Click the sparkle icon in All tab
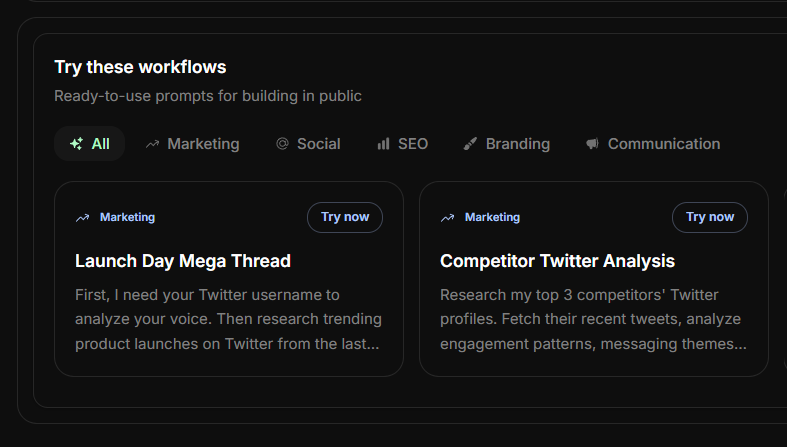The width and height of the screenshot is (787, 447). click(x=76, y=144)
